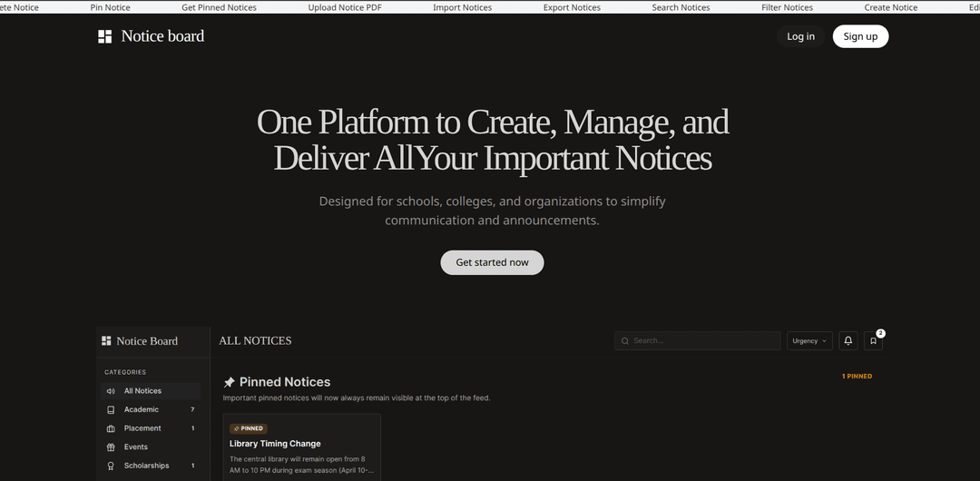Open bookmarked notices with bookmark icon

(x=873, y=341)
